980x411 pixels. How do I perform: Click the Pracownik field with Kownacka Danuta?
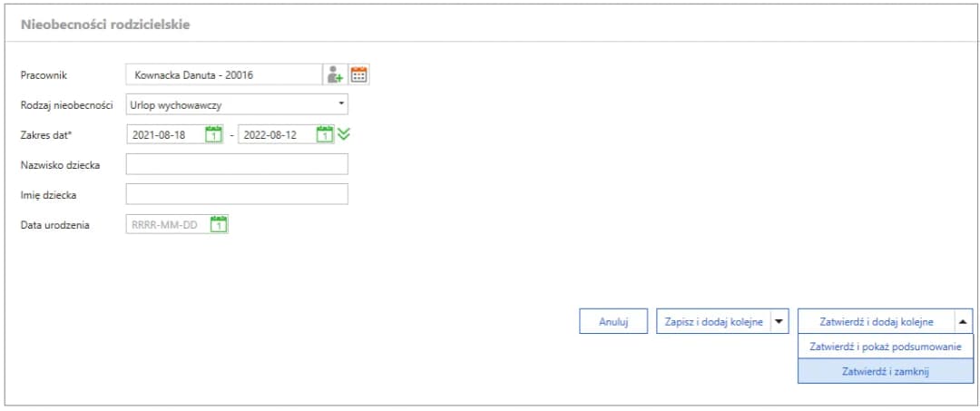[x=223, y=75]
